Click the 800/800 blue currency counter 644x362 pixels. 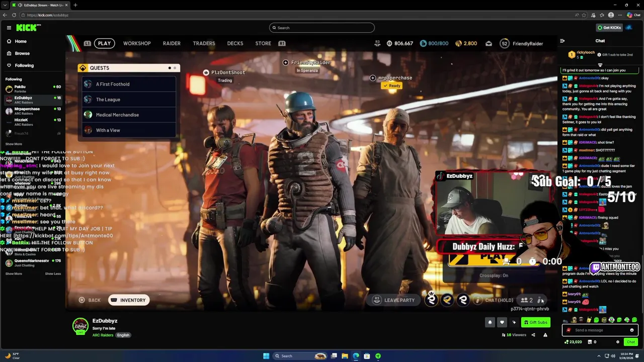click(434, 44)
